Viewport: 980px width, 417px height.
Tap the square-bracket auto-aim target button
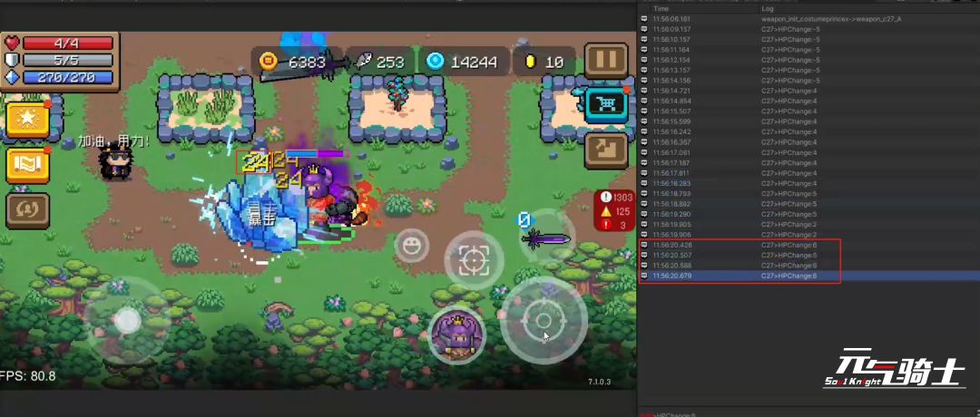(x=474, y=259)
